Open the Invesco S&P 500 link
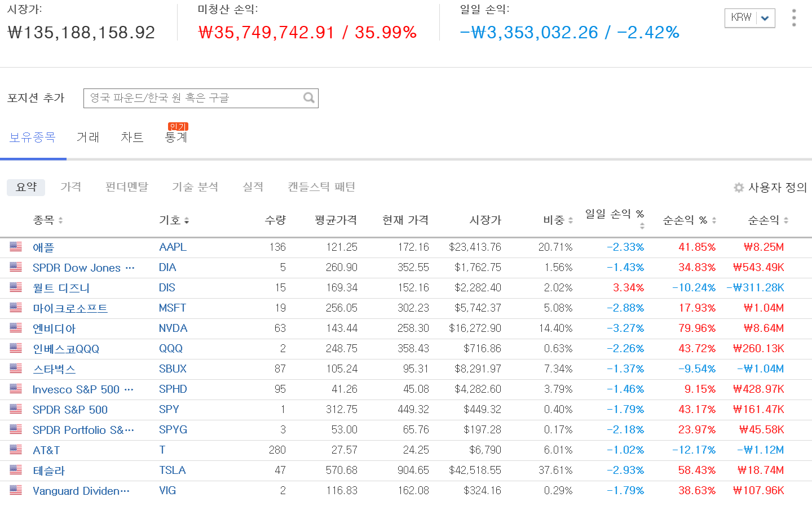 point(83,389)
